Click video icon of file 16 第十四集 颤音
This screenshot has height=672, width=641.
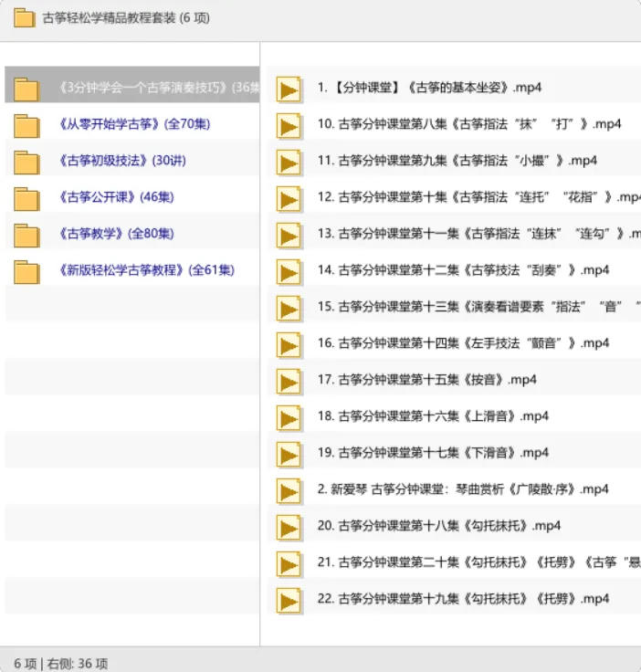[289, 345]
